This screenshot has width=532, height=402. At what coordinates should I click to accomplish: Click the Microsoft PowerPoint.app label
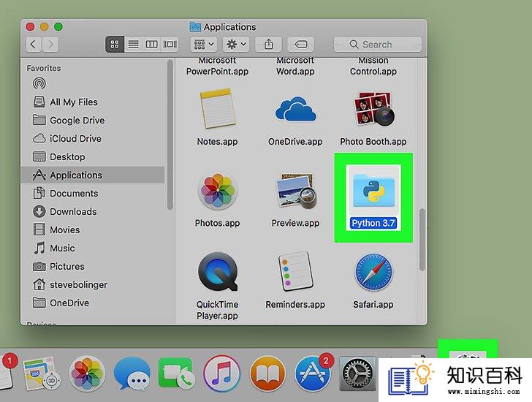[x=217, y=66]
